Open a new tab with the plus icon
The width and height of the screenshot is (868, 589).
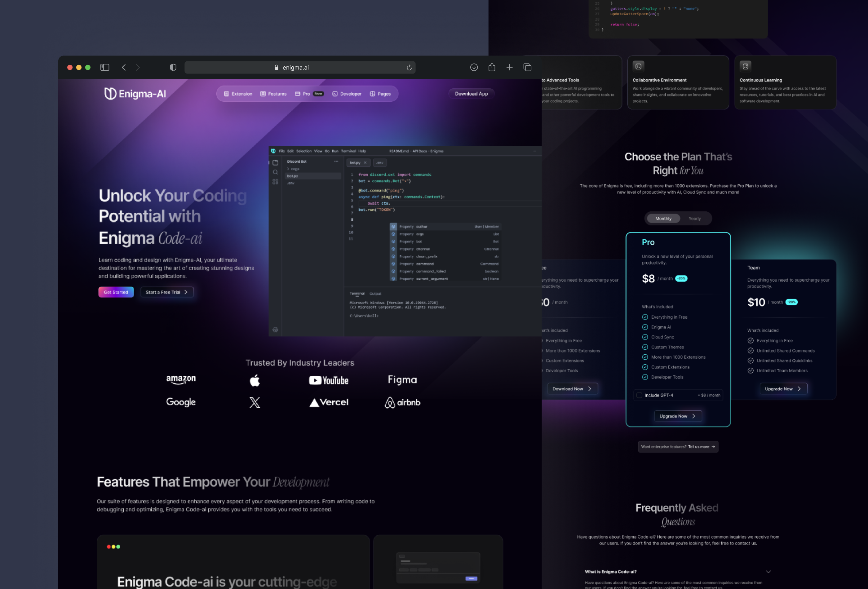coord(509,67)
